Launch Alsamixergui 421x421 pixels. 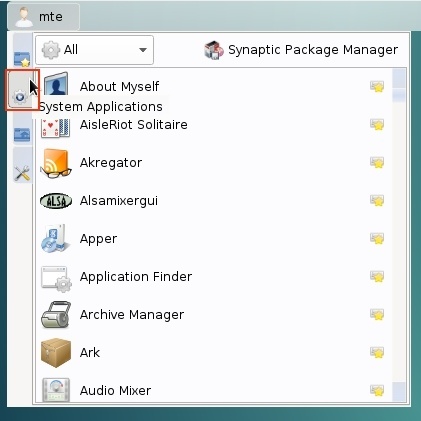[213, 200]
